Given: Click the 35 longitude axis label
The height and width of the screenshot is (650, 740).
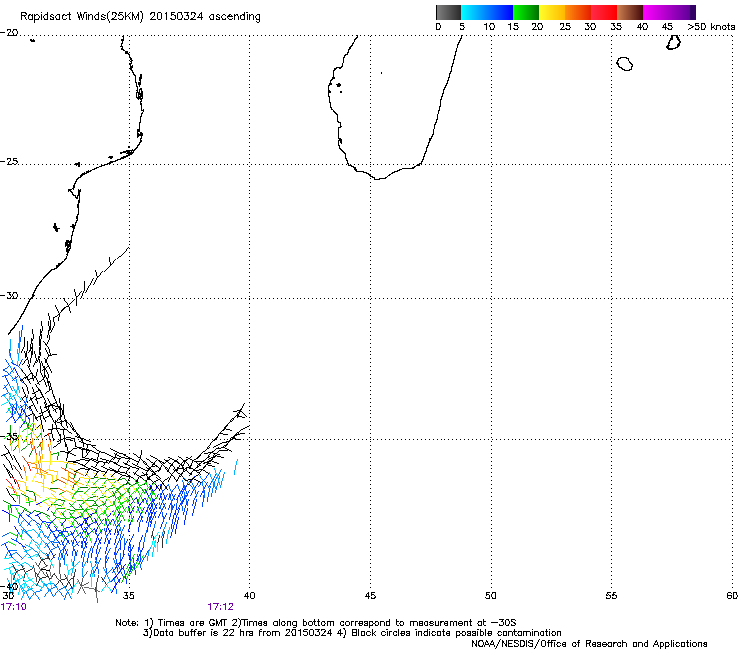Looking at the screenshot, I should 128,596.
